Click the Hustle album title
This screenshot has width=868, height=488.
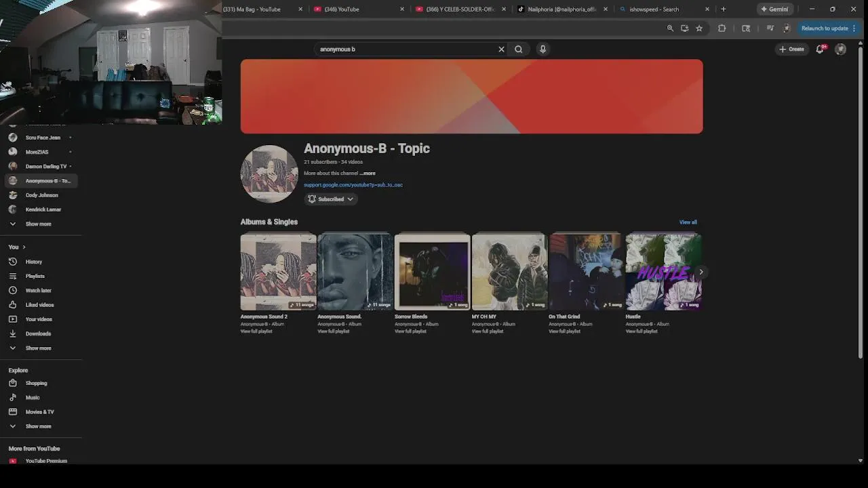[633, 317]
